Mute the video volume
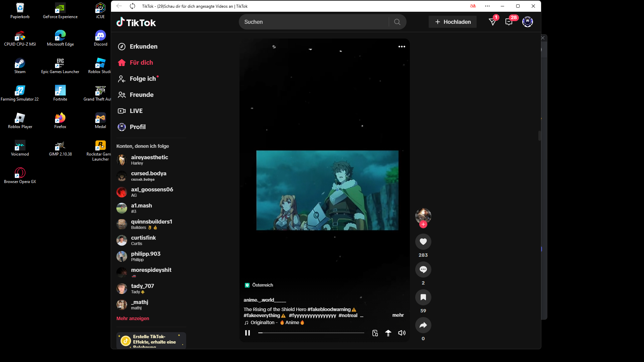644x362 pixels. click(402, 333)
